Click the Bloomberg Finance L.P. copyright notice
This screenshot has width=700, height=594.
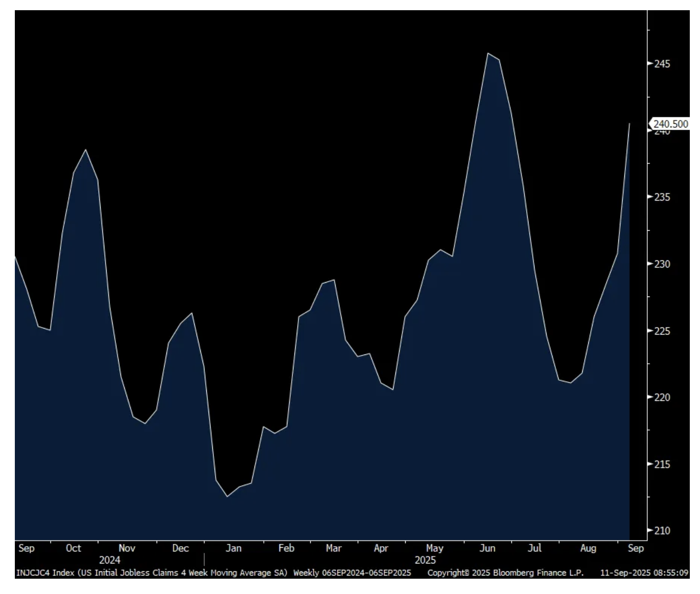[505, 573]
